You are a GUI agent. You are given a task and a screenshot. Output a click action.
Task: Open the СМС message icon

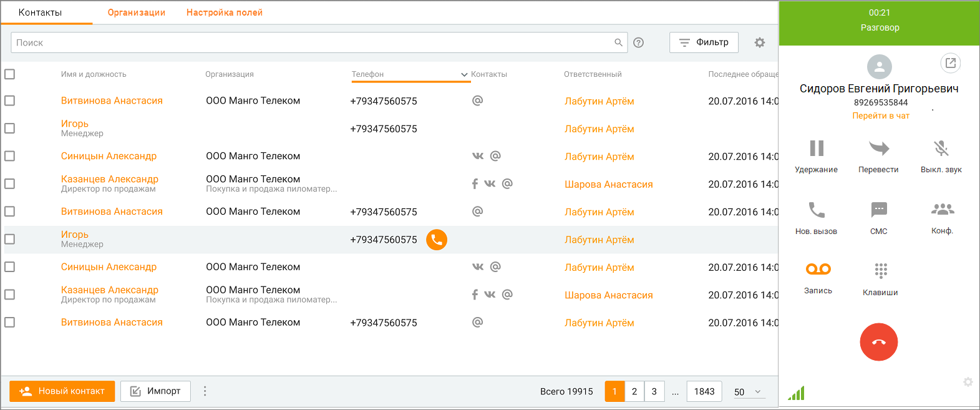click(879, 210)
